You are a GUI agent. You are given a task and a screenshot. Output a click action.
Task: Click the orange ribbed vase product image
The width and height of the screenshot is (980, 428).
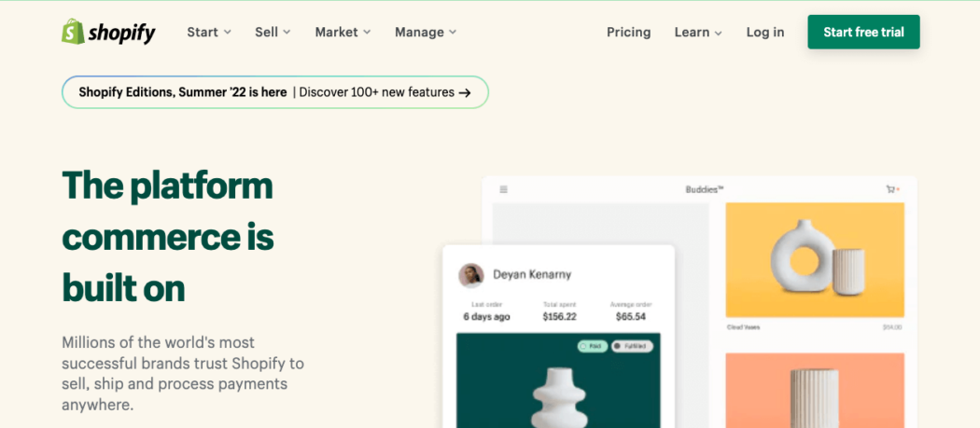click(x=815, y=391)
